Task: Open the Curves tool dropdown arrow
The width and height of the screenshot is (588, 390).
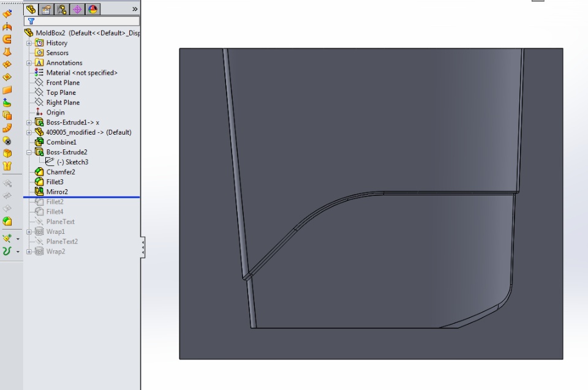Action: pos(18,252)
